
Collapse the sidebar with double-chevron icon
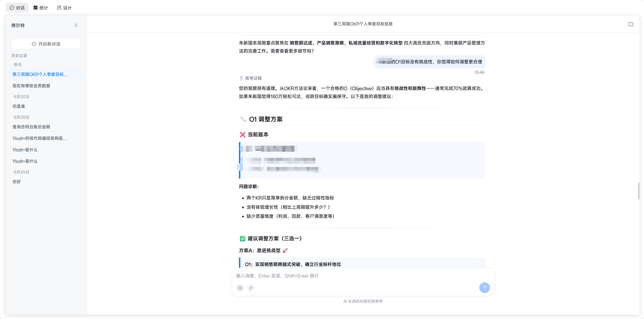coord(76,25)
